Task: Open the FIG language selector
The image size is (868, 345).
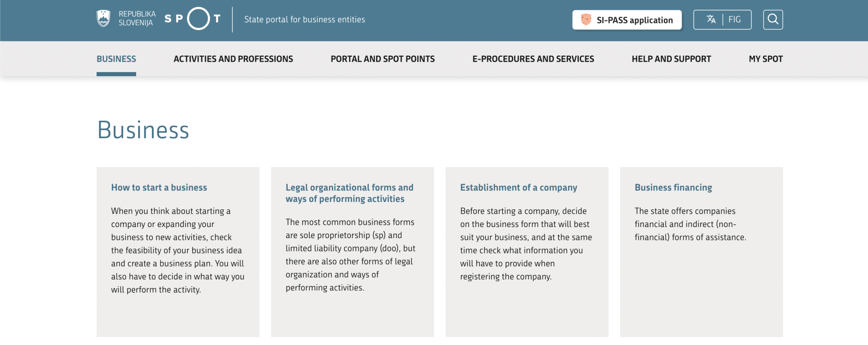Action: click(734, 20)
